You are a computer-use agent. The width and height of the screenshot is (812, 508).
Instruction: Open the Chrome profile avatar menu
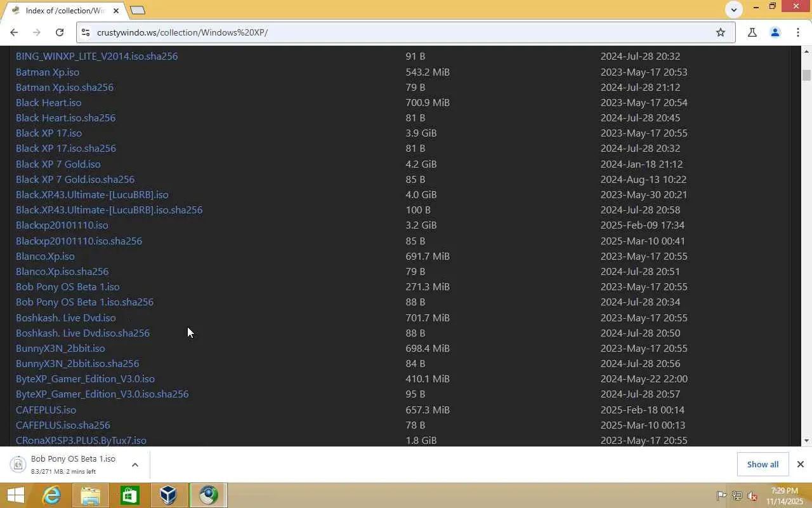tap(775, 32)
